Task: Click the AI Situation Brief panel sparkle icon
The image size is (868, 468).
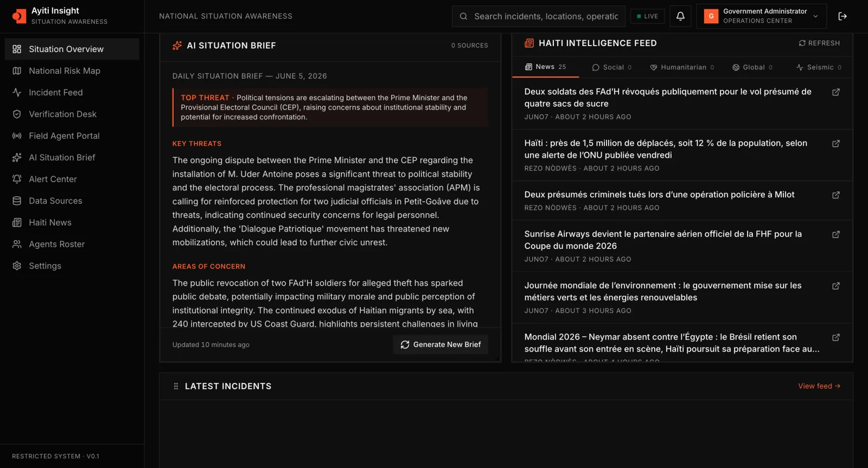Action: pyautogui.click(x=177, y=46)
